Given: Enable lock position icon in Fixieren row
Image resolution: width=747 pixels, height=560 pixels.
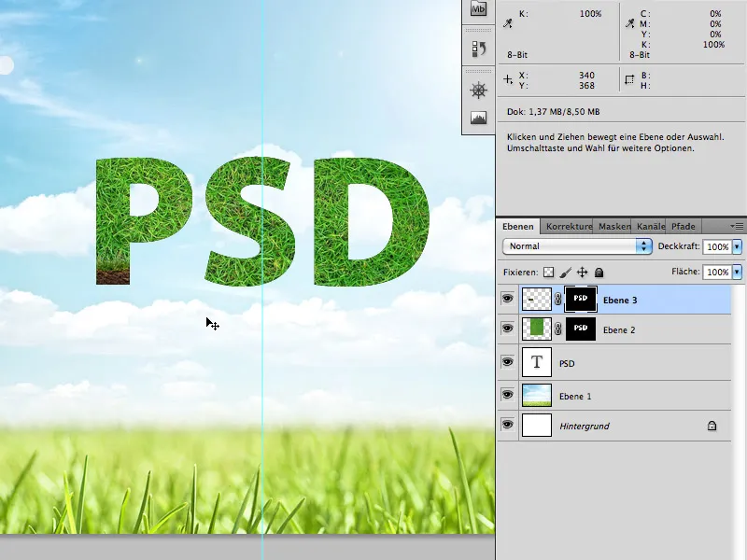Looking at the screenshot, I should point(581,273).
